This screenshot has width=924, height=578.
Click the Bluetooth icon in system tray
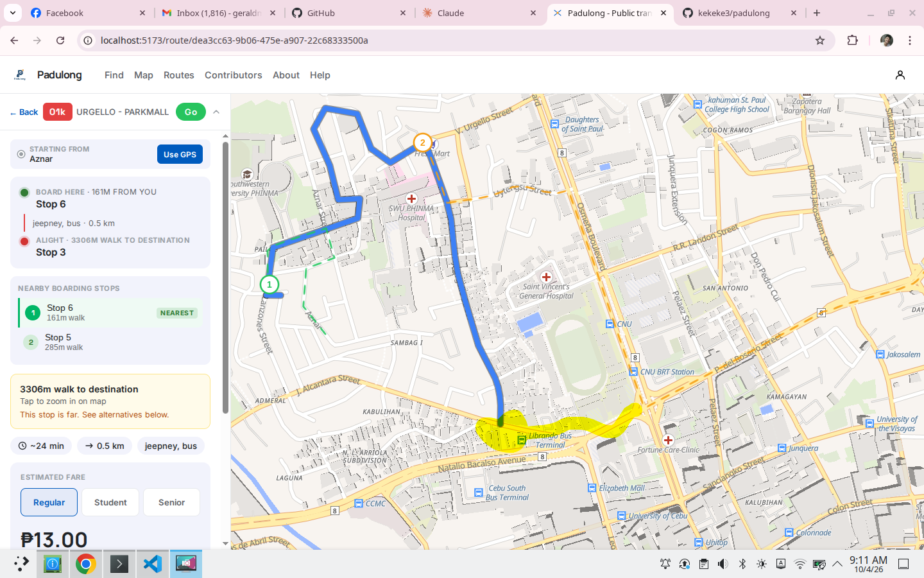click(742, 564)
